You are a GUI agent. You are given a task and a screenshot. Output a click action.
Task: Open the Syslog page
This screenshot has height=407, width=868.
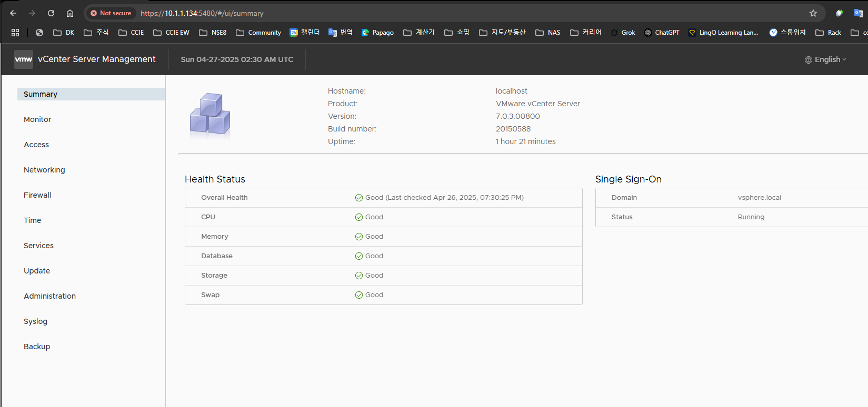[x=35, y=321]
